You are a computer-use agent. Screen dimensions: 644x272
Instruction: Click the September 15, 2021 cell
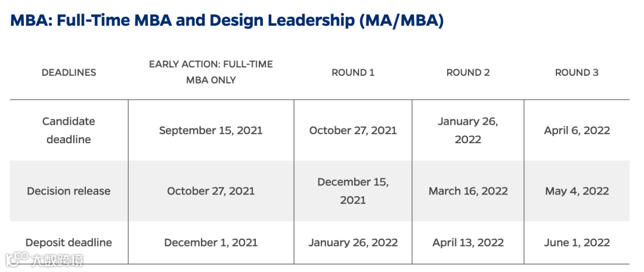pos(210,130)
